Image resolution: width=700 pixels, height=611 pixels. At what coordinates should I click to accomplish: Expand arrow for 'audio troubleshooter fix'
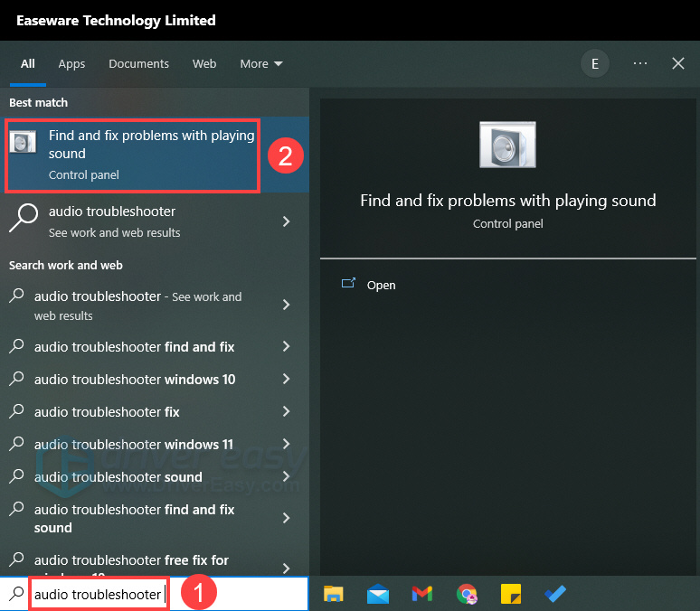point(286,411)
